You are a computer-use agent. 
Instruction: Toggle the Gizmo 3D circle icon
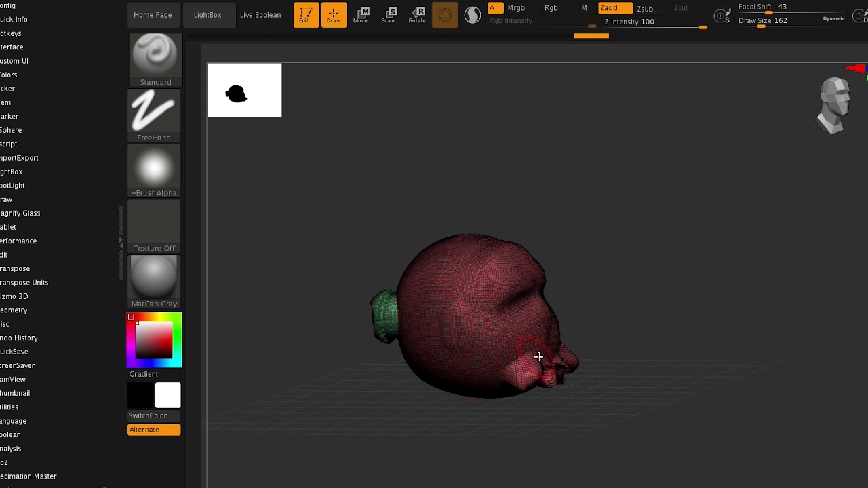point(445,15)
